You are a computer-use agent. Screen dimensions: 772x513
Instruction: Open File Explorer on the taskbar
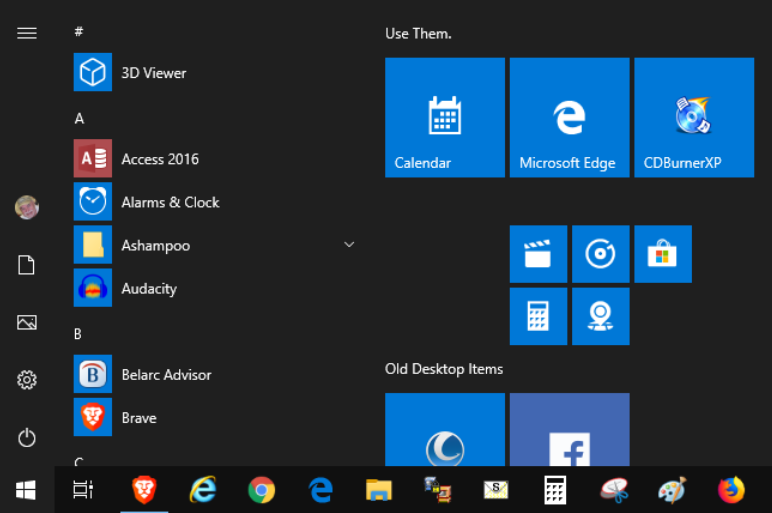pyautogui.click(x=379, y=490)
